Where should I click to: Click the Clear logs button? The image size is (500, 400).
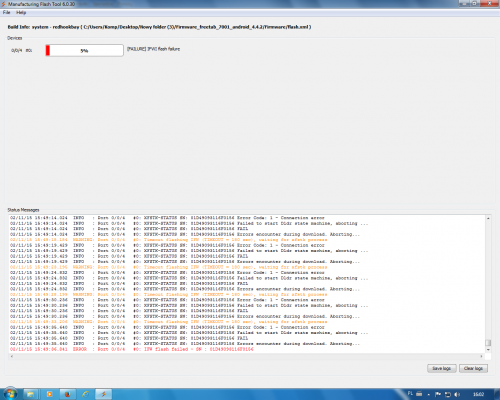click(473, 368)
